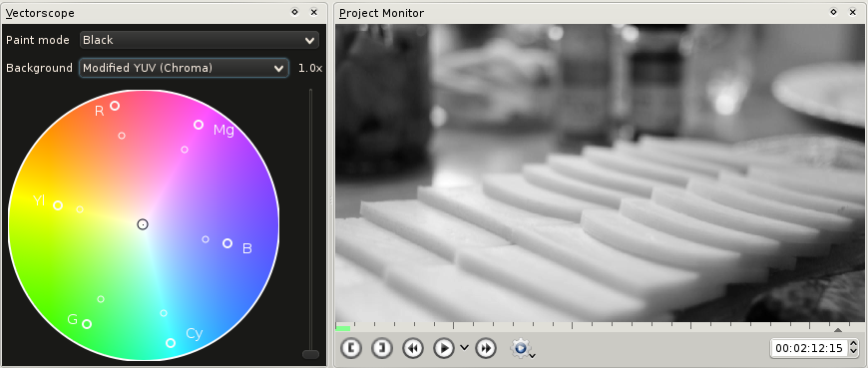Open the play options dropdown arrow
Viewport: 868px width, 368px height.
click(x=464, y=347)
